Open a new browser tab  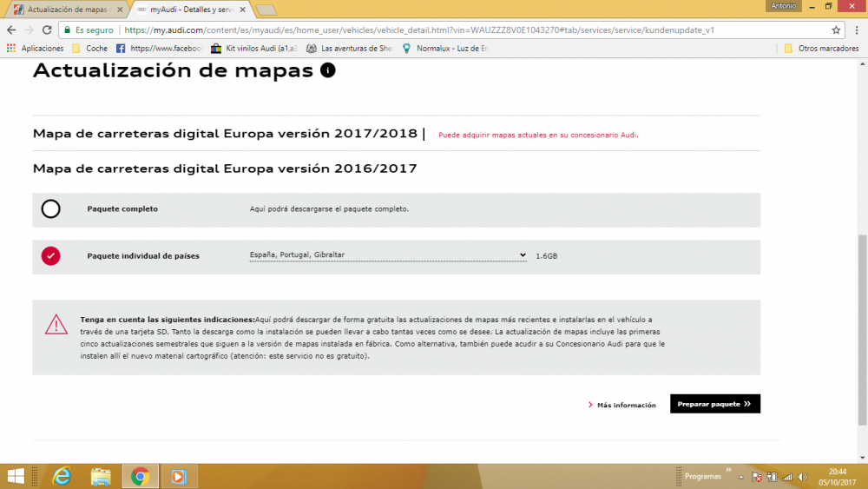pyautogui.click(x=266, y=10)
